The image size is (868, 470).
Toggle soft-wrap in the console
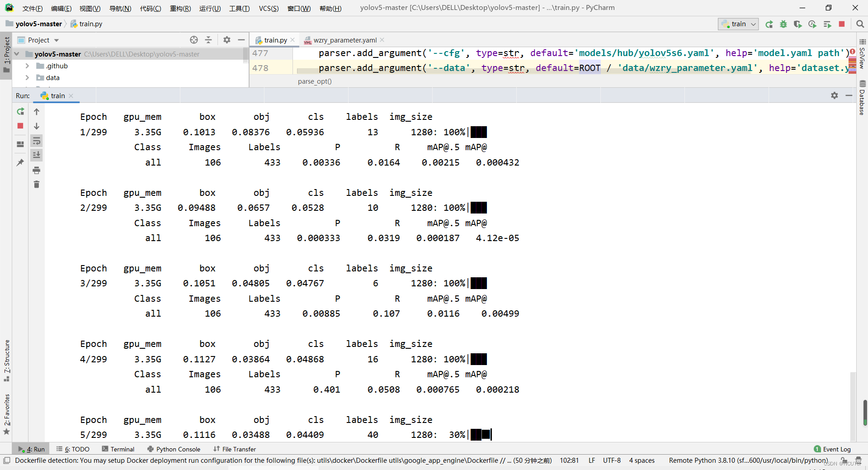pyautogui.click(x=37, y=141)
